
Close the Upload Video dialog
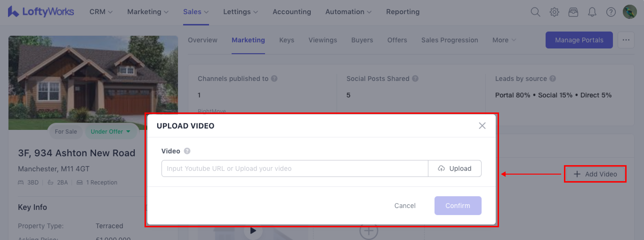coord(482,125)
